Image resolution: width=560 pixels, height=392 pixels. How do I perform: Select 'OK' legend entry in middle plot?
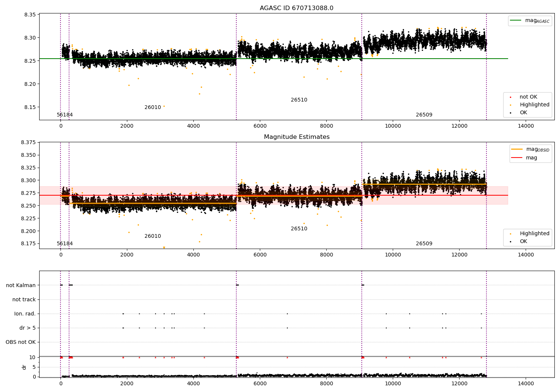(523, 242)
